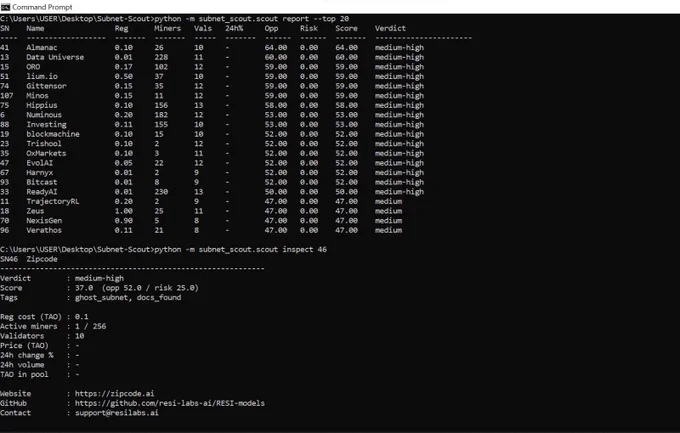Click the 'Gittensor' subnet name
The height and width of the screenshot is (433, 680).
click(46, 86)
